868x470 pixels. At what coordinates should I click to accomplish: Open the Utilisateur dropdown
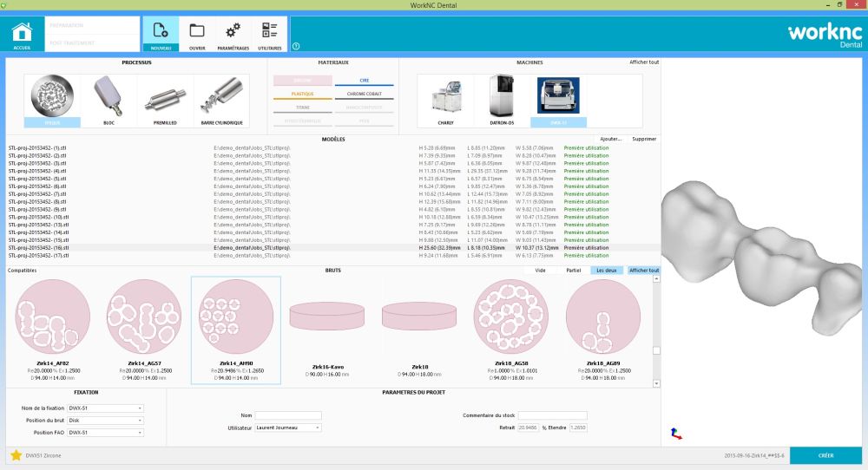click(x=288, y=428)
